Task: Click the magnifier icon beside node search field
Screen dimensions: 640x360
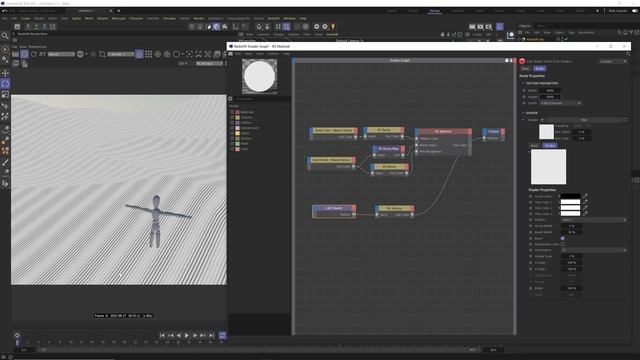Action: pos(230,99)
